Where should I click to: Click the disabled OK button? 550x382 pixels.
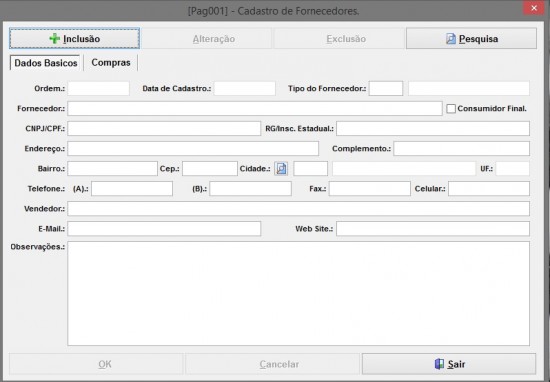click(x=96, y=364)
